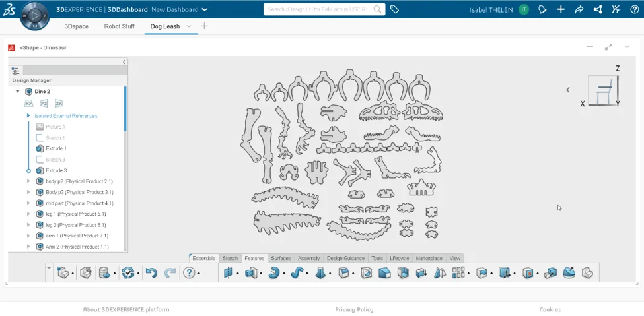Open the top bar tools icon
Image resolution: width=644 pixels, height=316 pixels.
click(616, 9)
